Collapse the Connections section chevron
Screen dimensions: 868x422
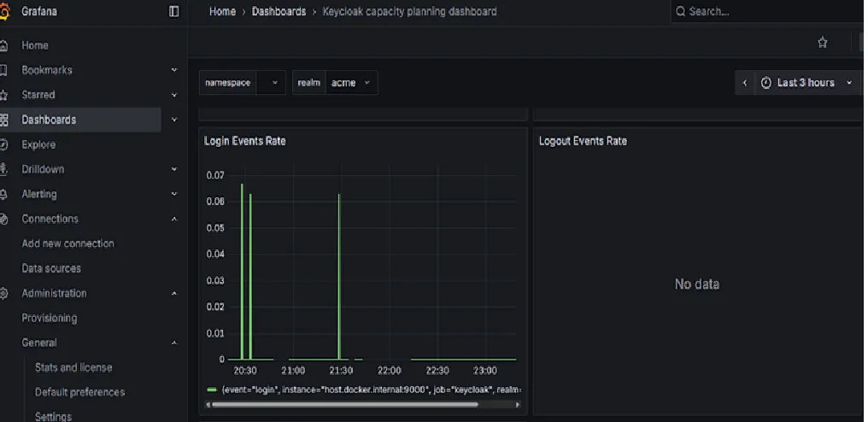(174, 219)
